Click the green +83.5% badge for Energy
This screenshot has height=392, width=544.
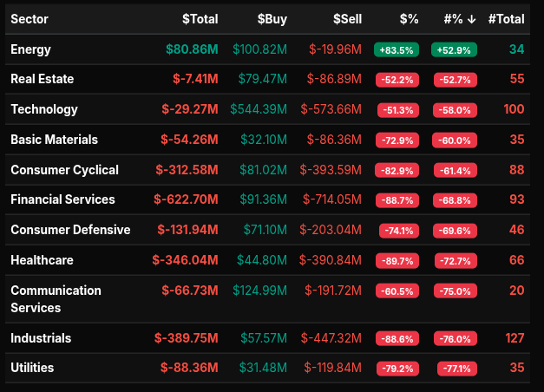coord(397,50)
